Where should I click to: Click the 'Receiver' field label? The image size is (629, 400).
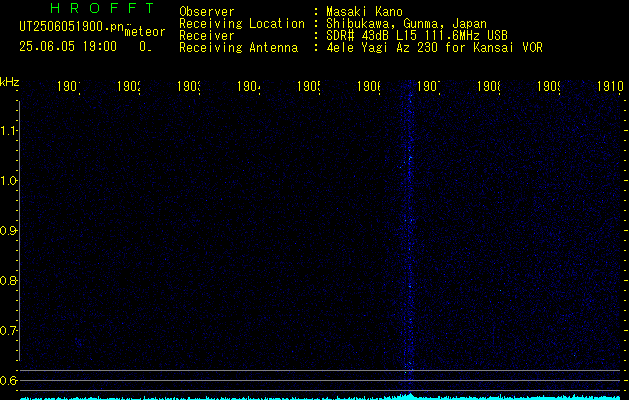click(207, 36)
